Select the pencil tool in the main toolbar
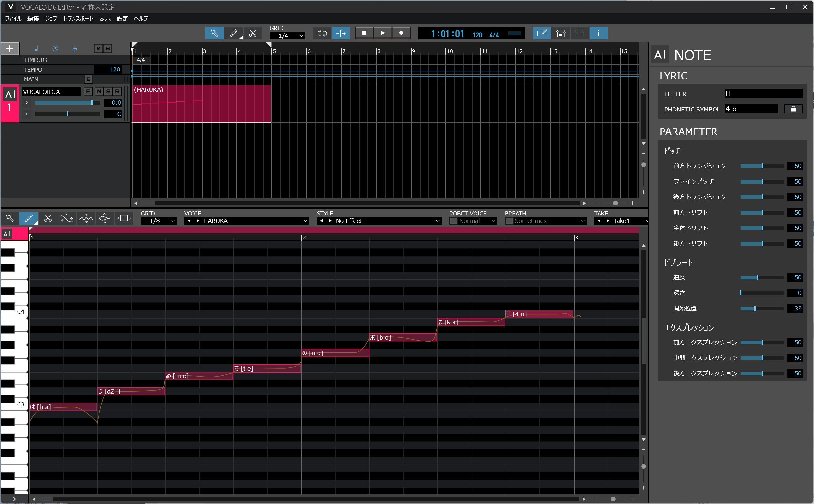This screenshot has height=504, width=814. click(x=233, y=33)
